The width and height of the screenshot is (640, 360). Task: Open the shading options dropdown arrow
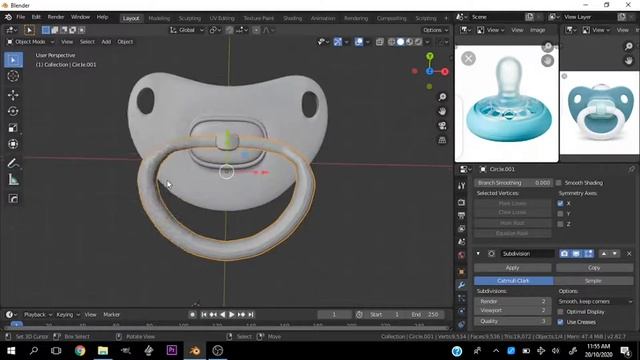(x=427, y=42)
